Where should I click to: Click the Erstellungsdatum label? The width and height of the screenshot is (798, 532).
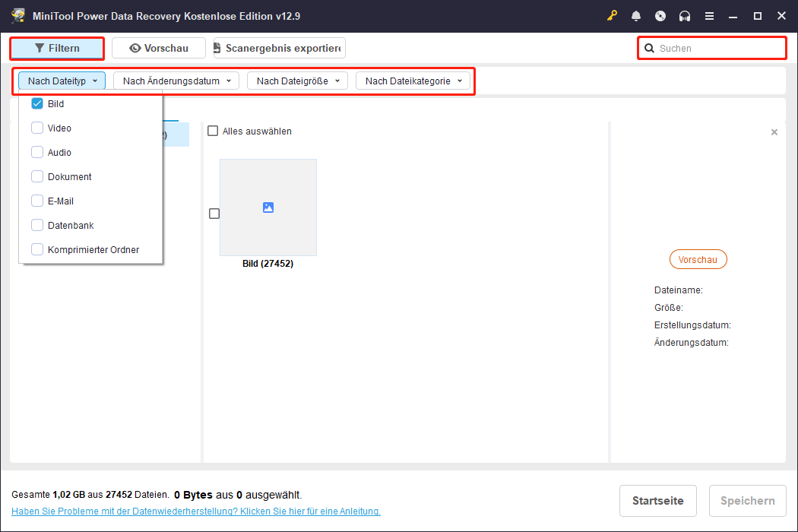pyautogui.click(x=692, y=325)
